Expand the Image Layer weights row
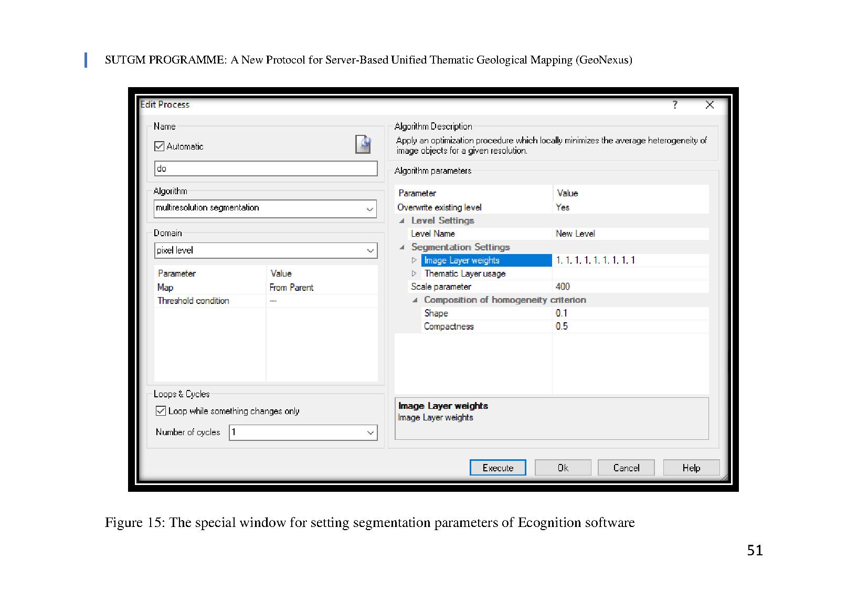 (x=414, y=260)
